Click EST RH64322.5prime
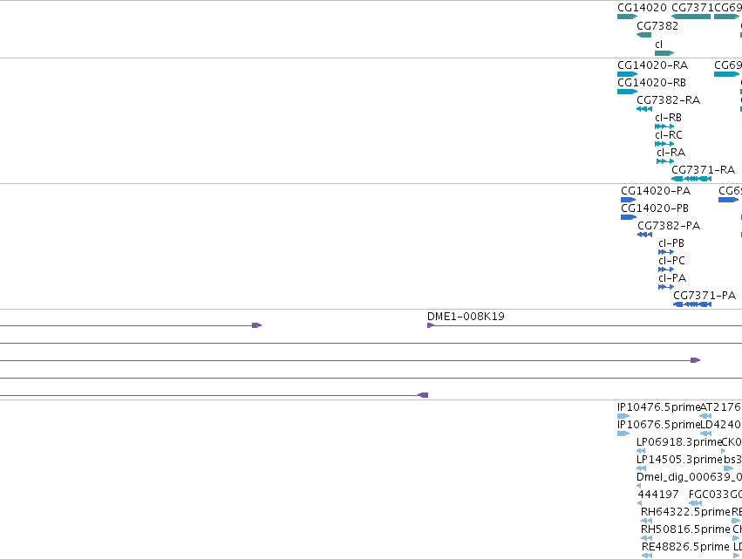742x560 pixels. [x=646, y=521]
